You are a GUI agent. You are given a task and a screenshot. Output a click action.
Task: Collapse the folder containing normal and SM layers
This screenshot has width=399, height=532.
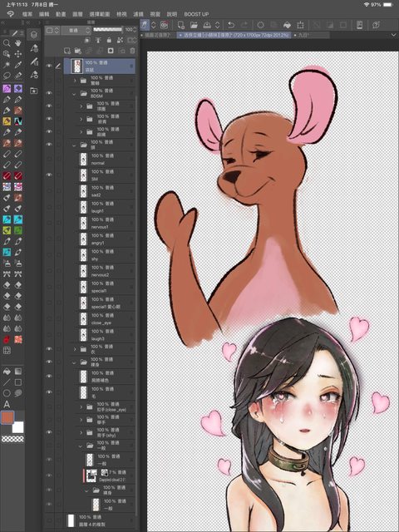(x=74, y=145)
